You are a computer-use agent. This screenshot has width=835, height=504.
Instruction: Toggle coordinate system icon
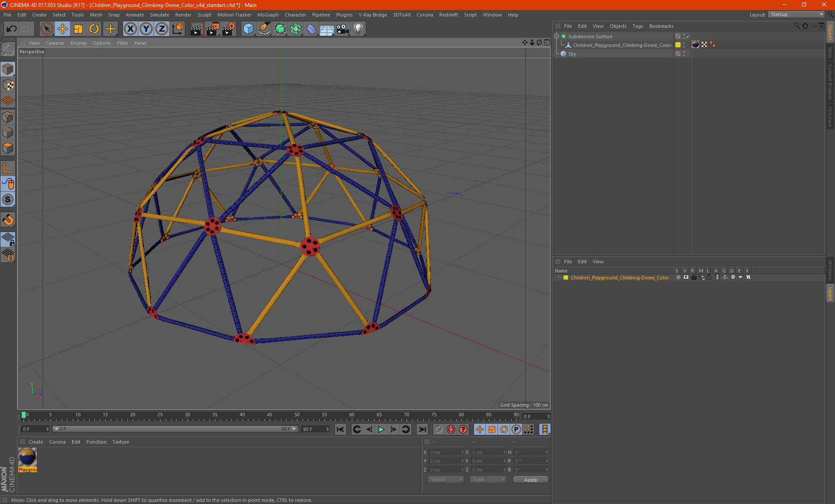(177, 29)
